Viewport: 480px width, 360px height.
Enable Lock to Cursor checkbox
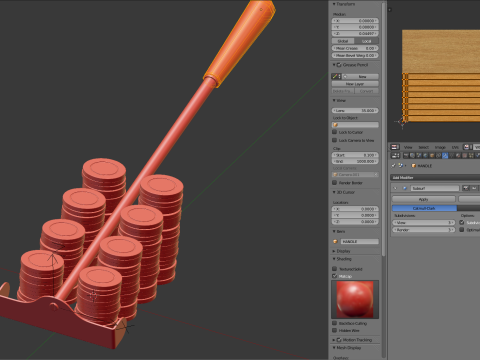pos(335,132)
